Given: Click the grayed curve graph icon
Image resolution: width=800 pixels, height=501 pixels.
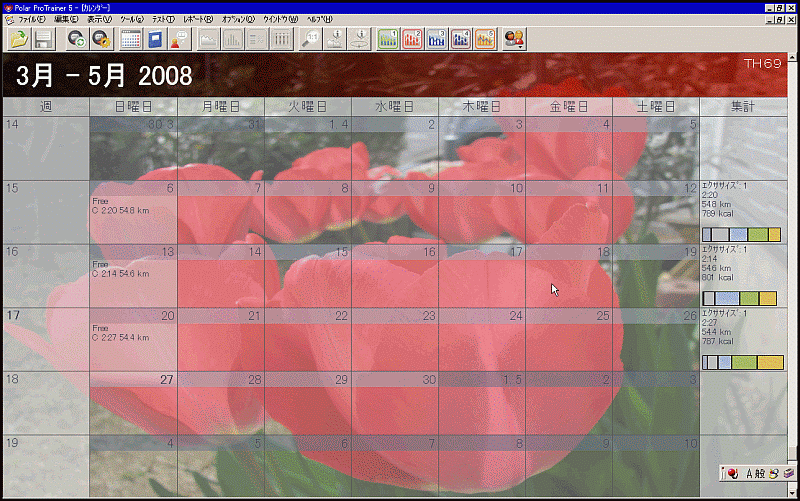Looking at the screenshot, I should point(208,39).
